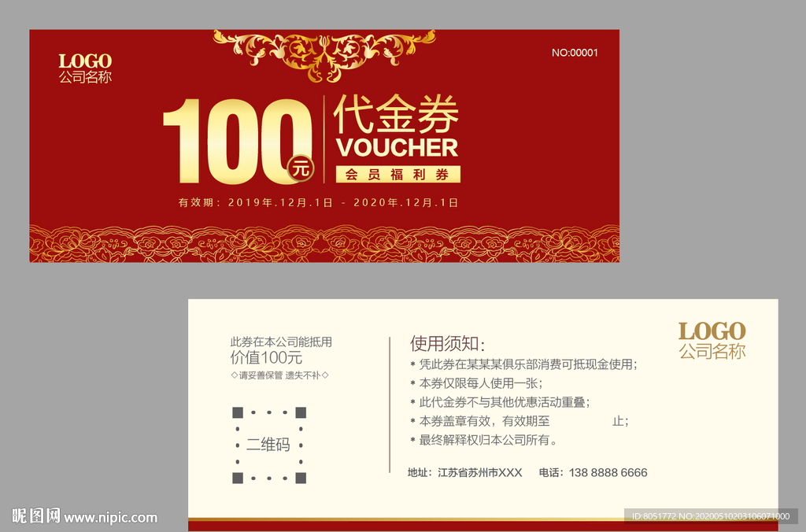
Task: Click the round 元 badge
Action: point(301,168)
